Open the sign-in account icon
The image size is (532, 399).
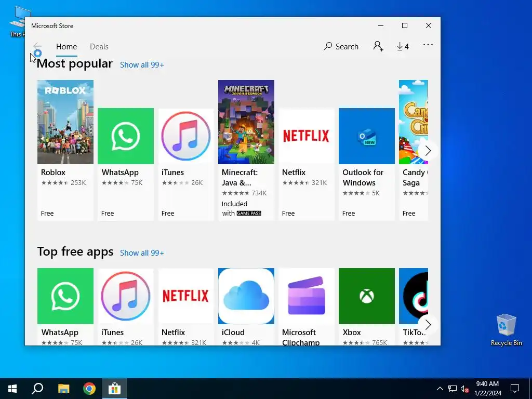coord(378,46)
